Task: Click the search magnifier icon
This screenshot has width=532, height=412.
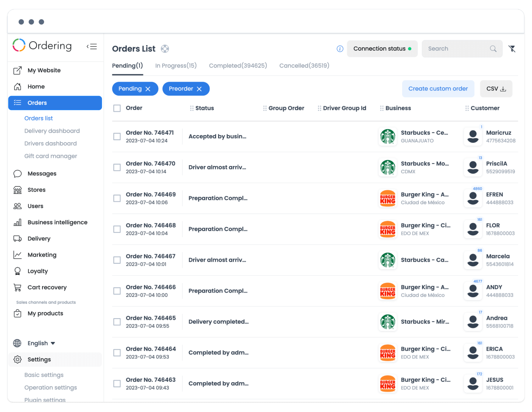Action: (493, 49)
